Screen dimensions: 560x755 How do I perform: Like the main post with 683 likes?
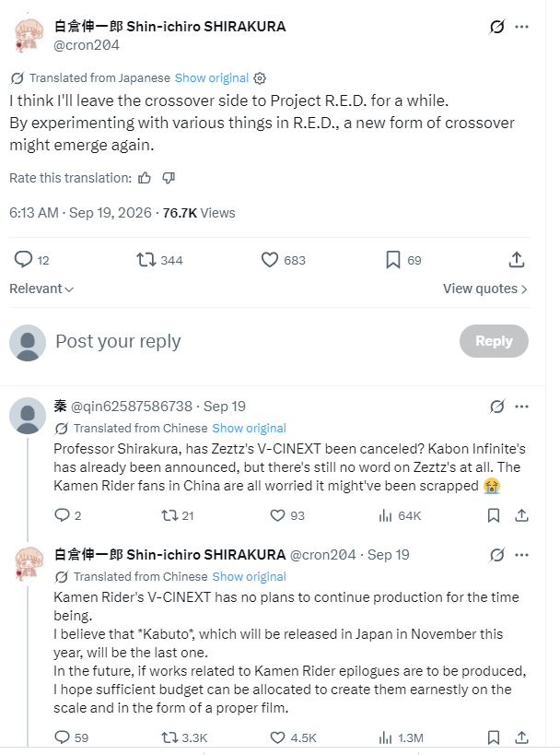(x=283, y=260)
